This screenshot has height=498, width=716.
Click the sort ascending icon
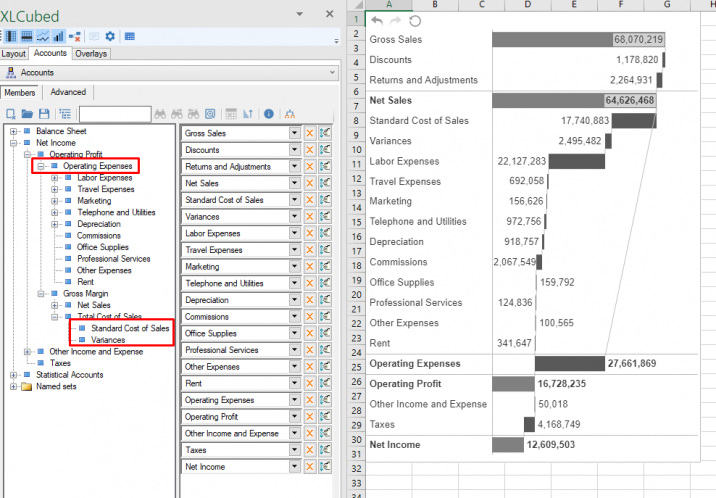tap(248, 114)
